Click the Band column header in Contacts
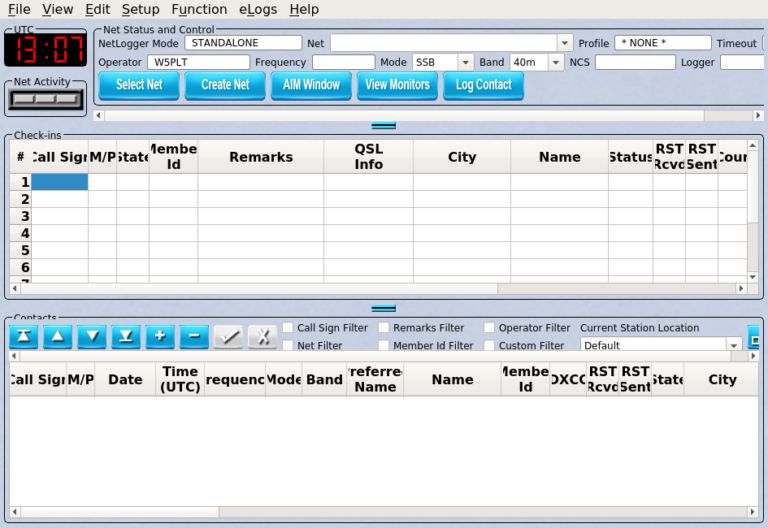This screenshot has width=768, height=528. point(324,379)
